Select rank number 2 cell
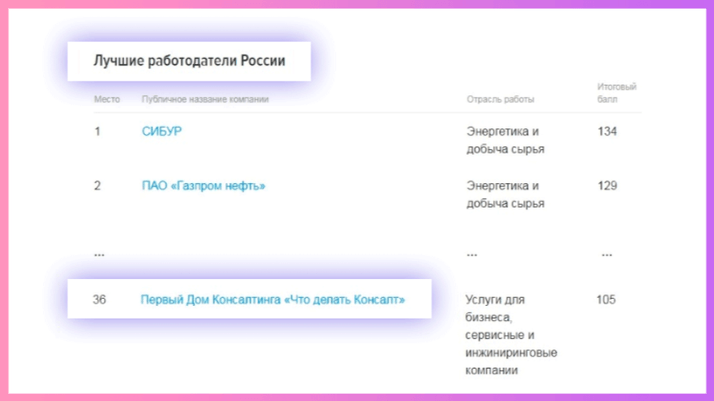 click(x=97, y=186)
